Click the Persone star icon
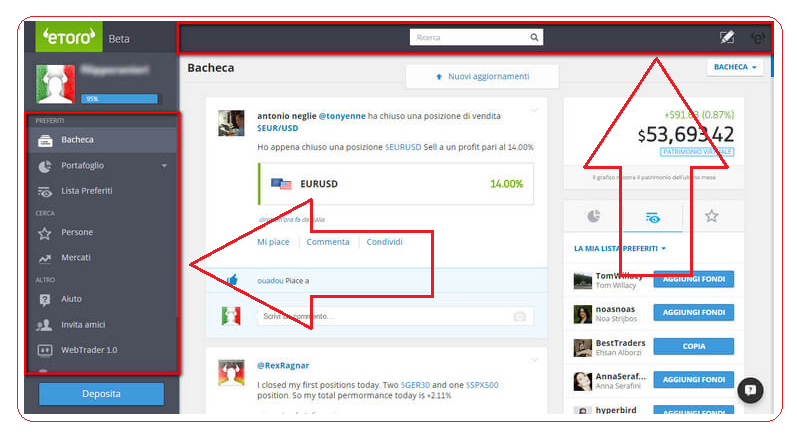The image size is (797, 436). (x=45, y=233)
